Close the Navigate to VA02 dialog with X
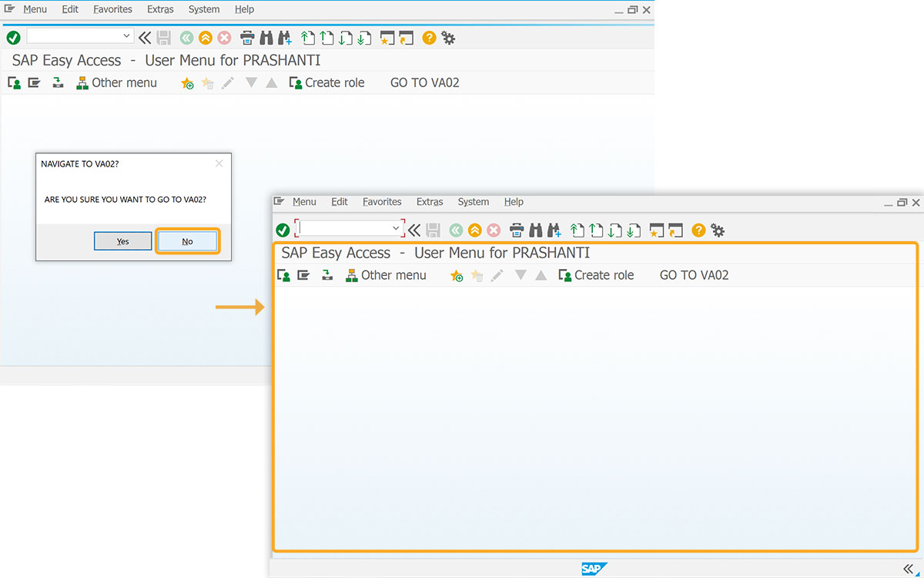Viewport: 924px width, 578px height. [219, 163]
